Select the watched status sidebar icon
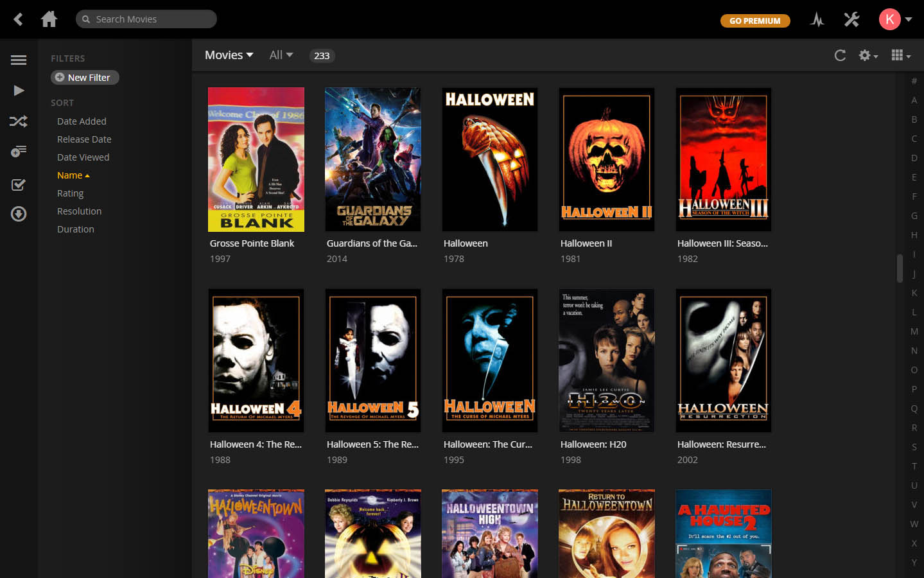The height and width of the screenshot is (578, 924). [x=18, y=184]
